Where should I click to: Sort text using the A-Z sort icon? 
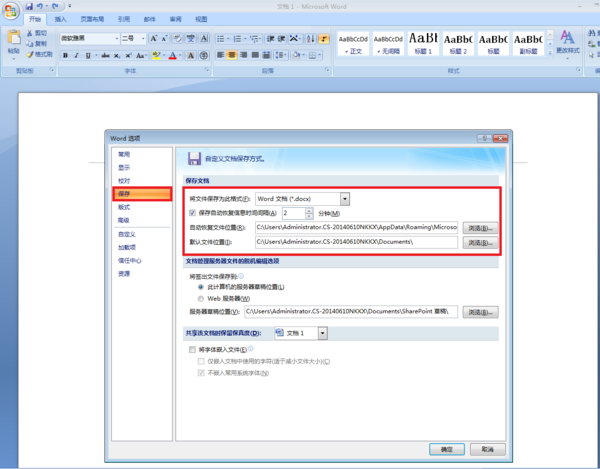[x=310, y=38]
